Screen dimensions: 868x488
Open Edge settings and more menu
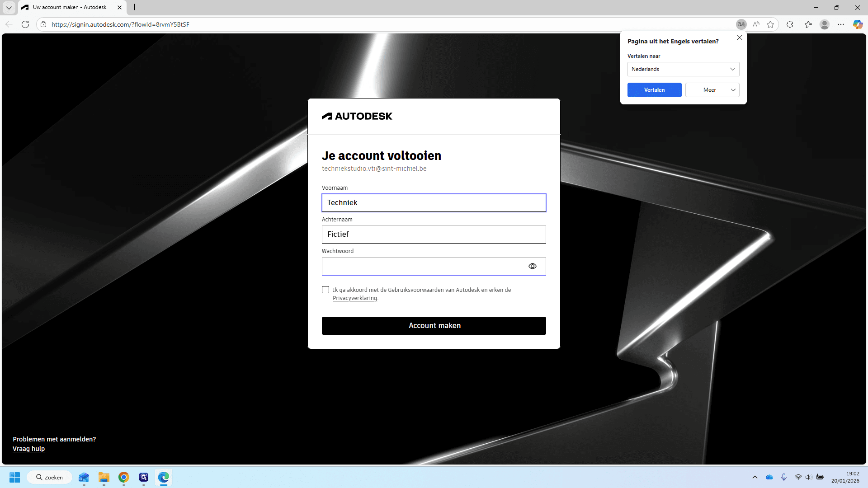tap(841, 24)
